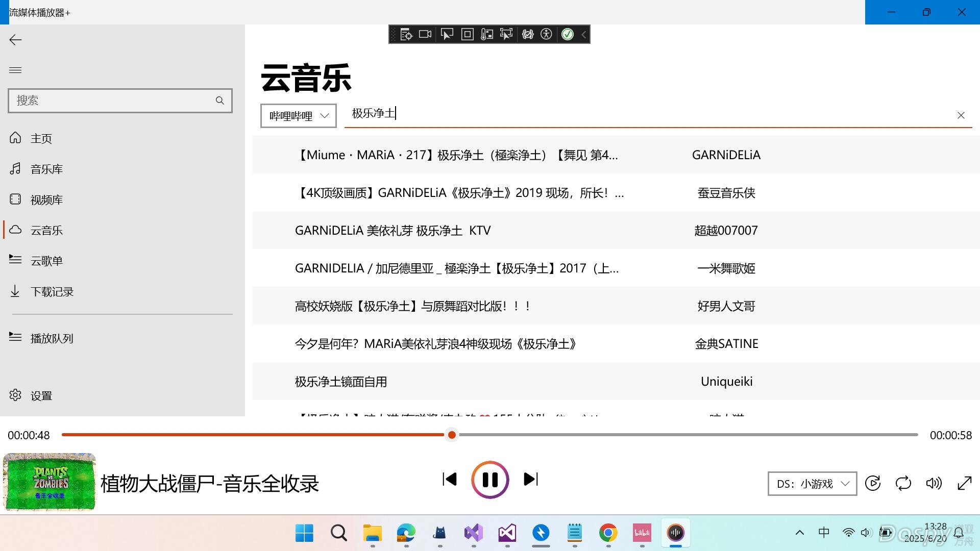Click the search magnifier in sidebar

(x=220, y=101)
